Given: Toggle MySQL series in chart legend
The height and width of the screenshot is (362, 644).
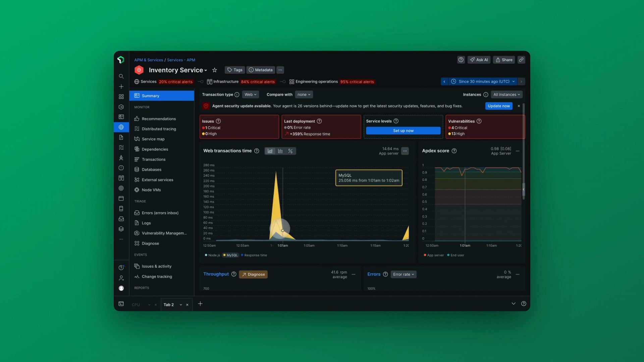Looking at the screenshot, I should pyautogui.click(x=230, y=255).
